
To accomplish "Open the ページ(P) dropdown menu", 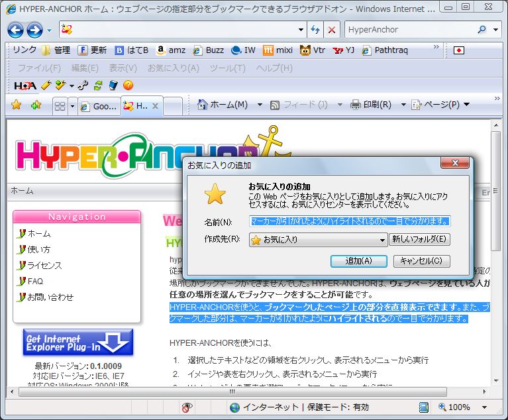I will pos(440,105).
